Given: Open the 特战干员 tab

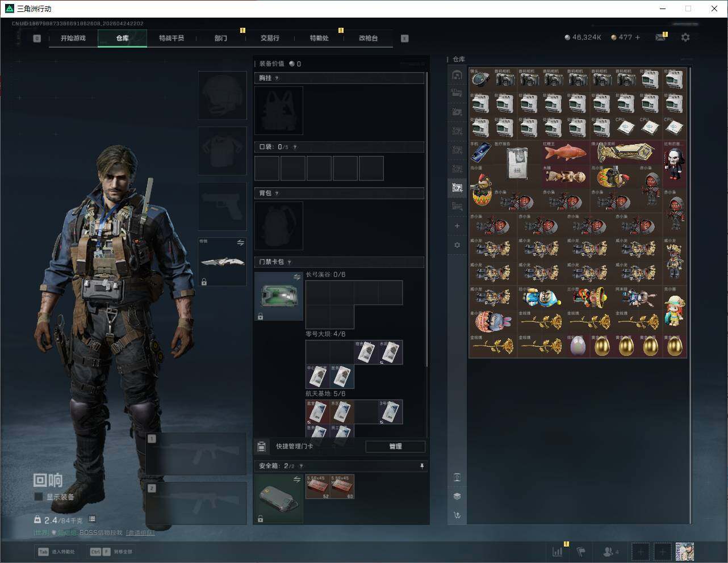Looking at the screenshot, I should (x=171, y=38).
